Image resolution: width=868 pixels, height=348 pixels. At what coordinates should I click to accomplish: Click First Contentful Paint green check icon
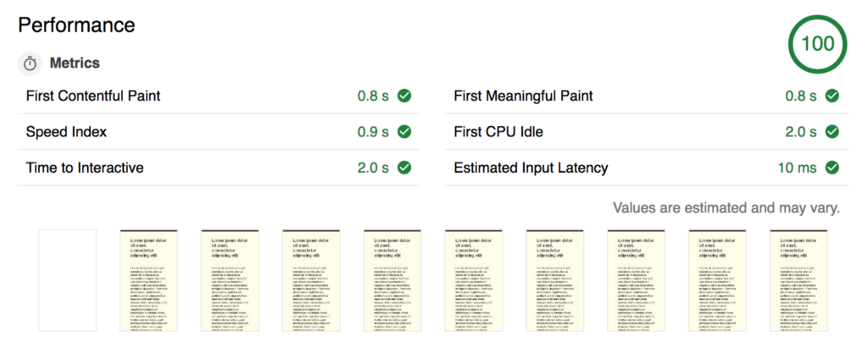pos(404,97)
